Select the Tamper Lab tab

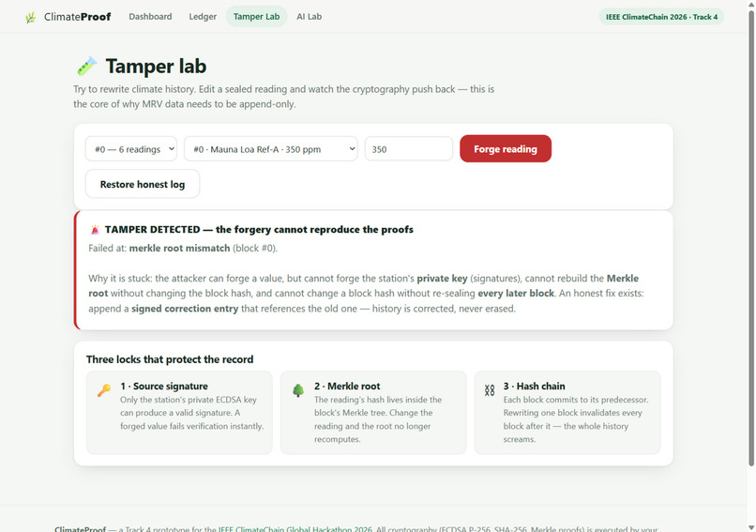[x=256, y=16]
